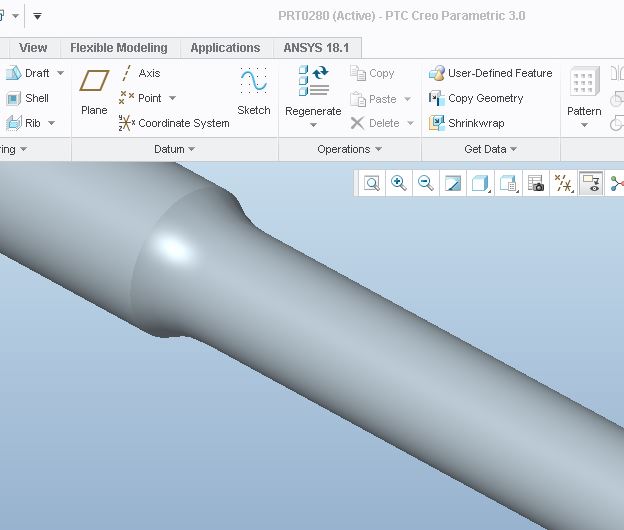Regenerate the model
624x530 pixels.
coord(313,91)
